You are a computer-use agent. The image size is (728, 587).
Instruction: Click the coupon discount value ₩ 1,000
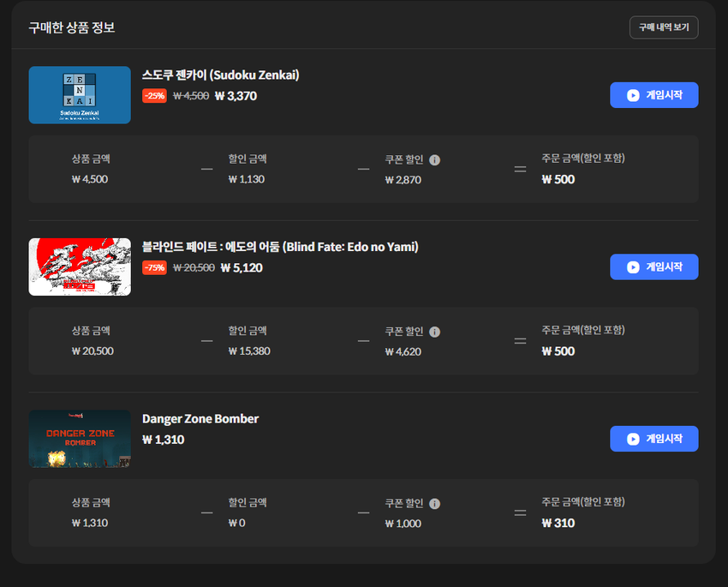403,524
